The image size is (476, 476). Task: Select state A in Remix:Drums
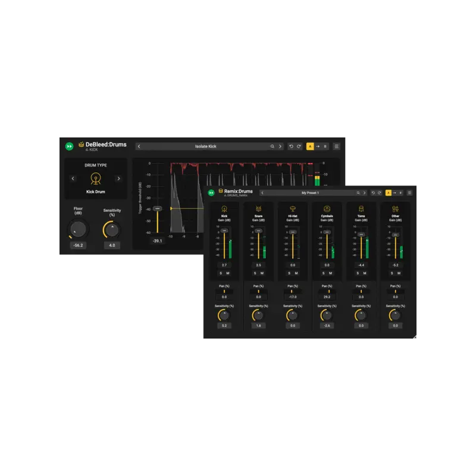(x=389, y=193)
